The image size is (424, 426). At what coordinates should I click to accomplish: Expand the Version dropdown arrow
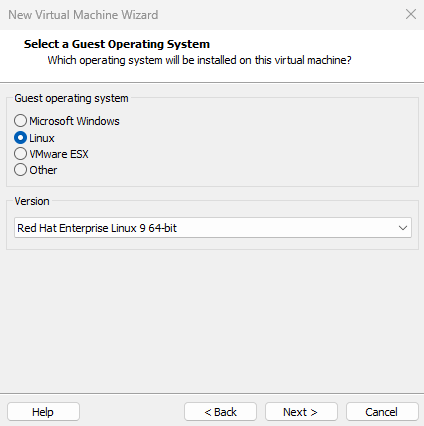click(x=403, y=228)
